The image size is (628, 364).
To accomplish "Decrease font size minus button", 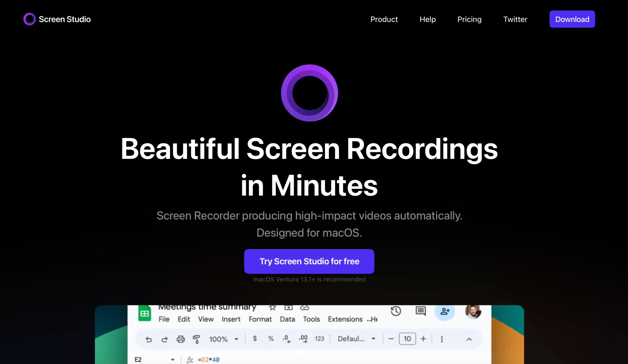I will [391, 339].
